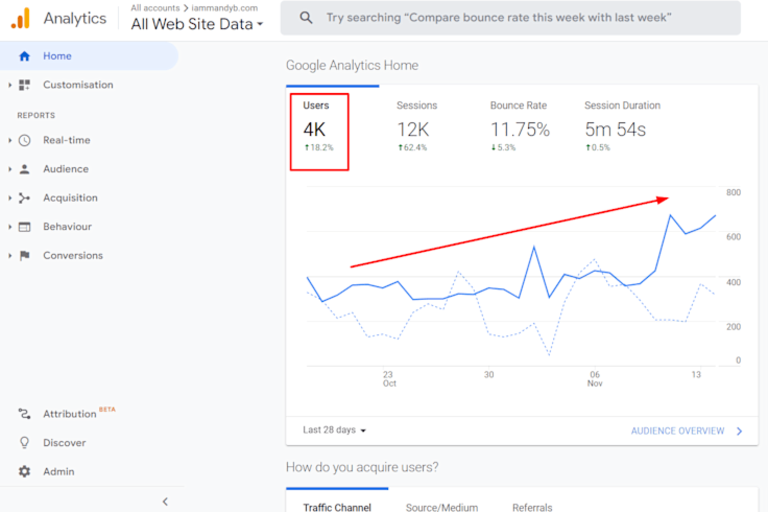
Task: Select the Bounce Rate metric tab
Action: point(520,127)
